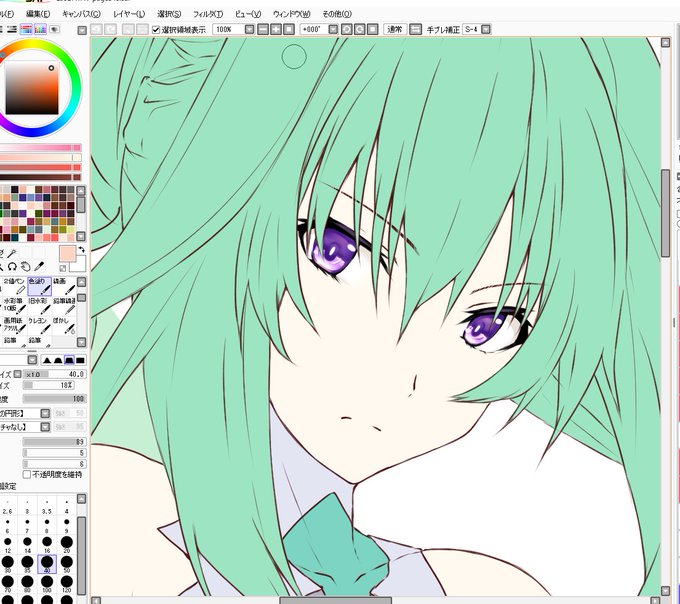Image resolution: width=680 pixels, height=604 pixels.
Task: Select the eyedropper color picker tool
Action: (x=39, y=266)
